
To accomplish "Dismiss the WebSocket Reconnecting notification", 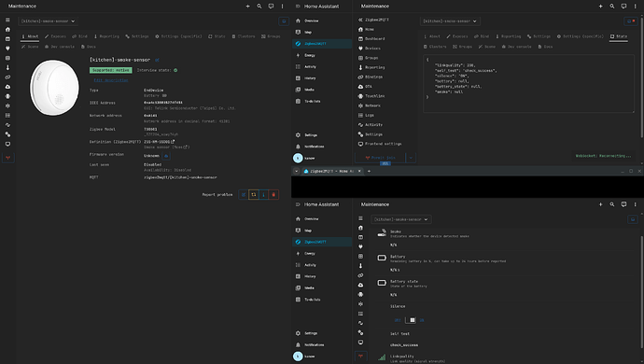I will coord(603,156).
